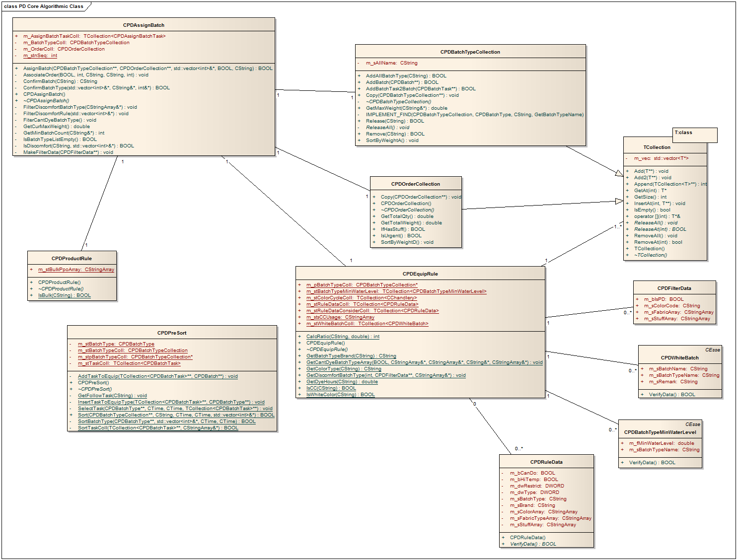Select the CPDOrderCollection class title
Image resolution: width=737 pixels, height=560 pixels.
click(x=415, y=184)
